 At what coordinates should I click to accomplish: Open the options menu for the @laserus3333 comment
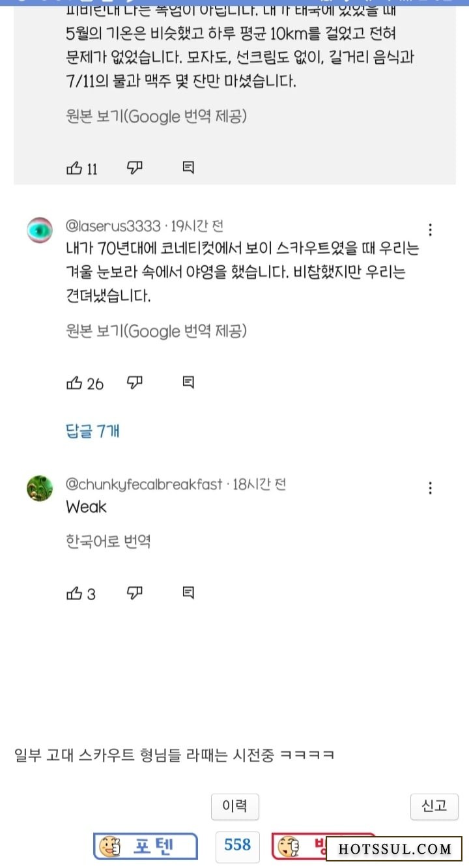pos(430,230)
